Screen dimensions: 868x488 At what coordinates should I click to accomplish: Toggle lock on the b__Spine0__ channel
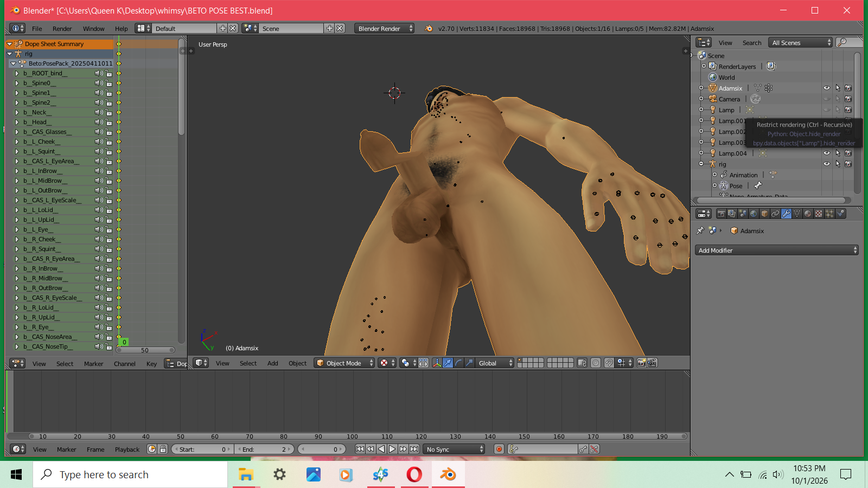point(109,83)
